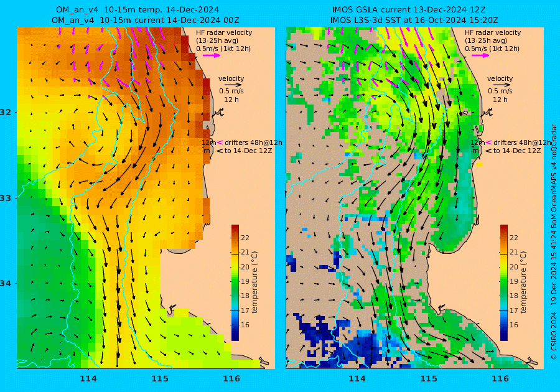Click vertical 'BoM OceanMAPS v4 noQCradar' text
This screenshot has height=392, width=560.
[x=554, y=175]
